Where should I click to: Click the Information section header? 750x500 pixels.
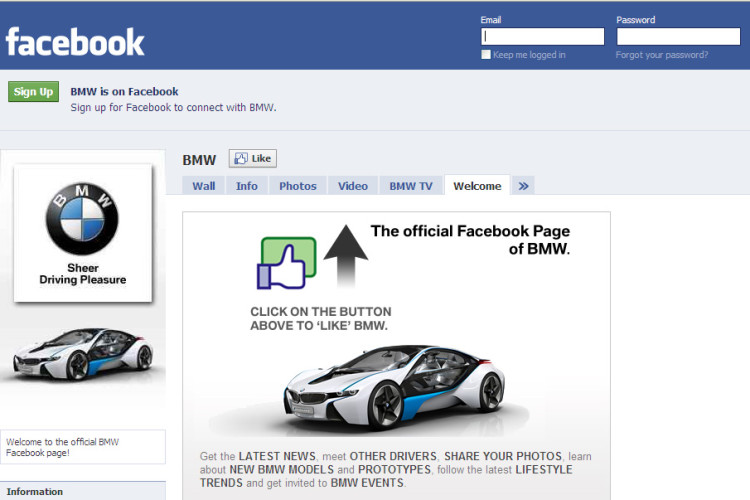point(83,491)
